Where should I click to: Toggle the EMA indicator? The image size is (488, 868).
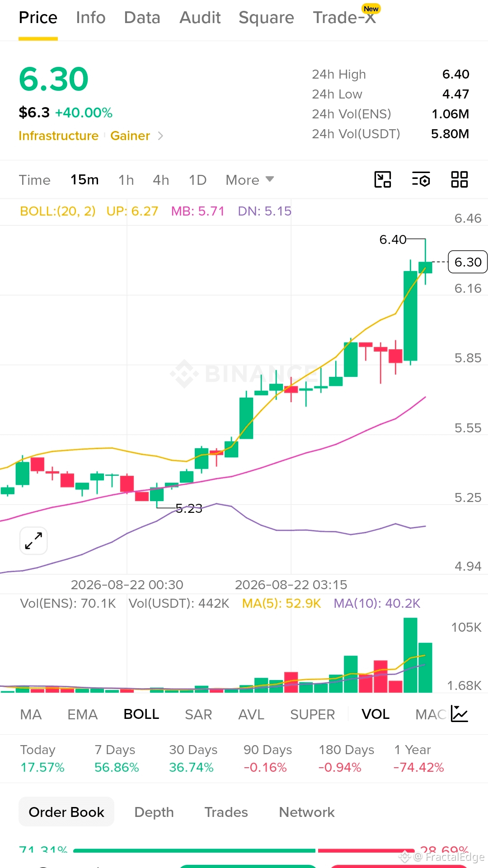coord(83,714)
